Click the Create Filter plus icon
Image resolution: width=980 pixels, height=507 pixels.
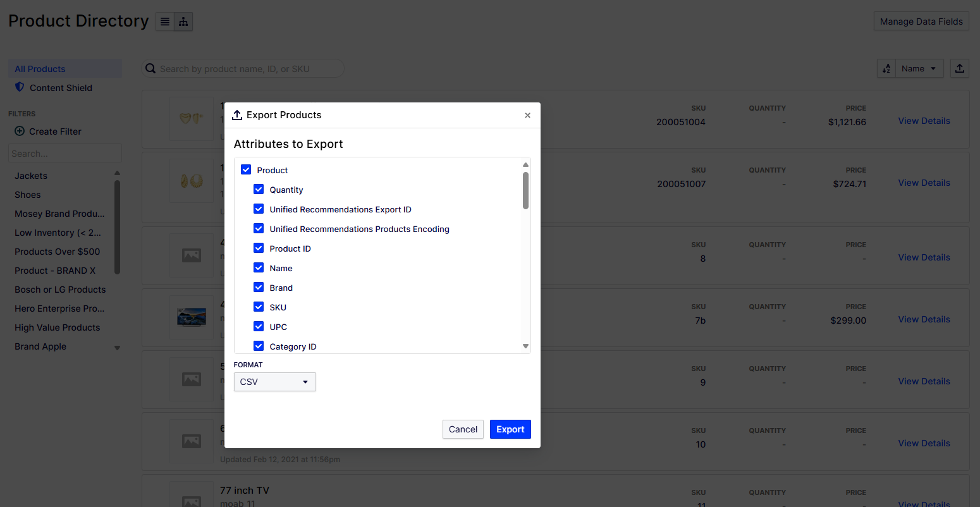click(x=20, y=131)
